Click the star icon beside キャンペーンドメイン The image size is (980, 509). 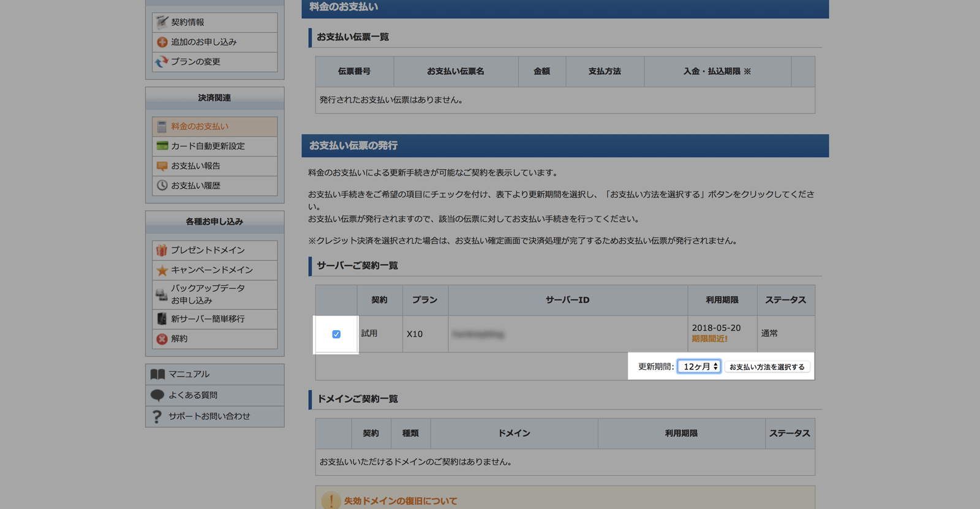click(162, 270)
